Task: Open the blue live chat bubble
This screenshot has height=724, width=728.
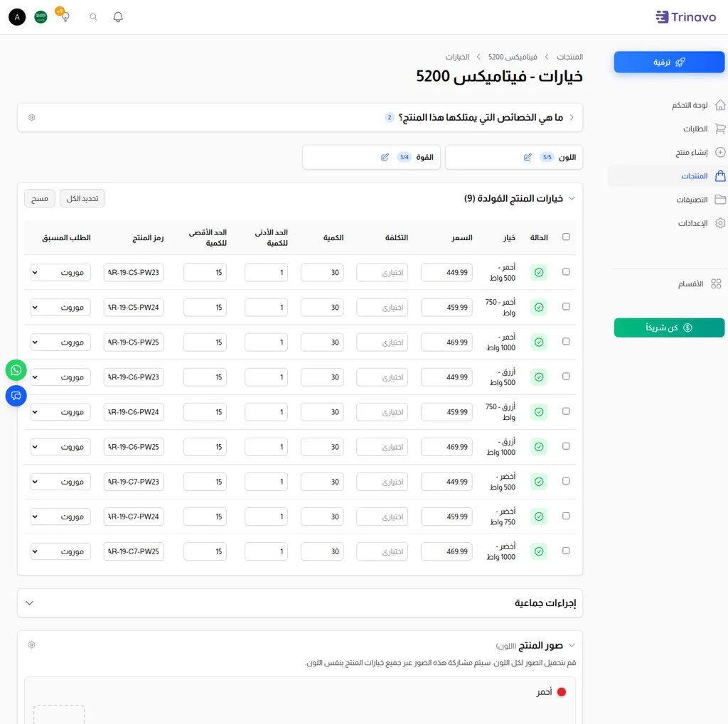Action: point(16,396)
